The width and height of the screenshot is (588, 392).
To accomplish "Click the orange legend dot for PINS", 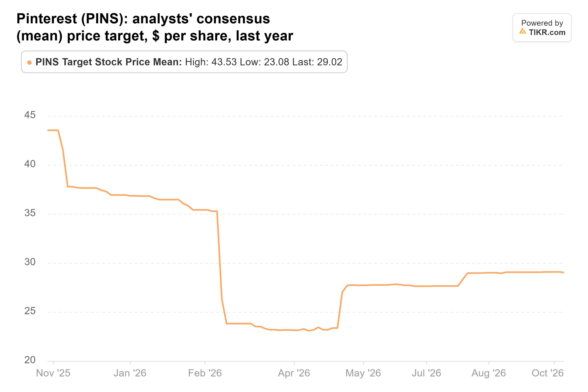I will pos(29,62).
